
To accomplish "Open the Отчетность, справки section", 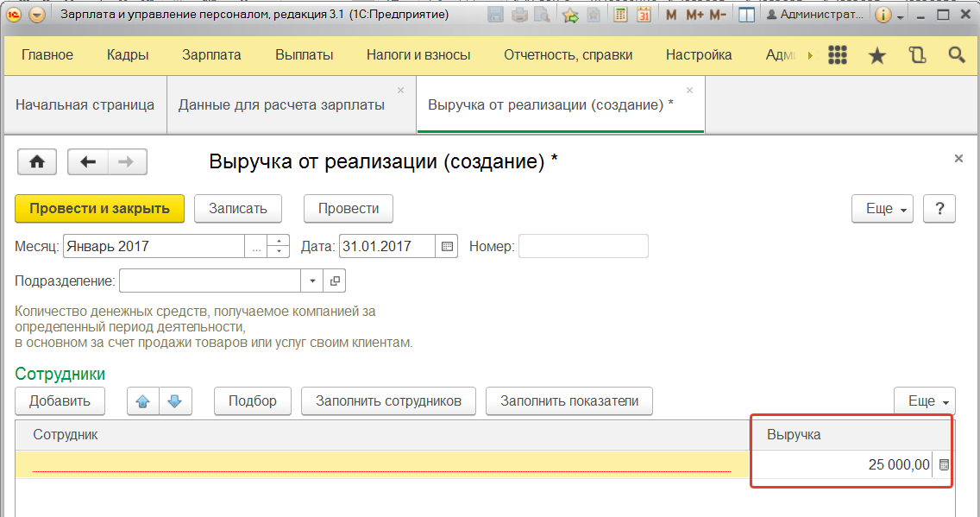I will click(569, 55).
